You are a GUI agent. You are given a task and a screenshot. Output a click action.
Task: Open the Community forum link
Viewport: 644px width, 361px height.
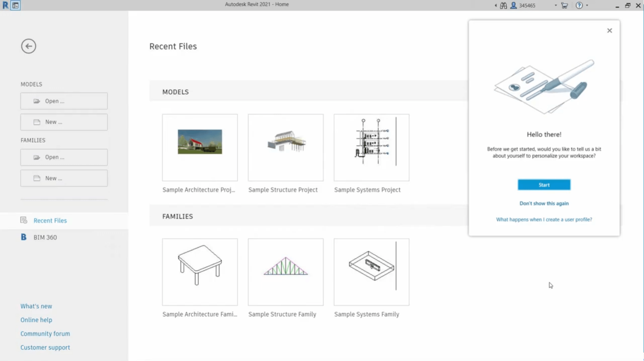coord(45,334)
